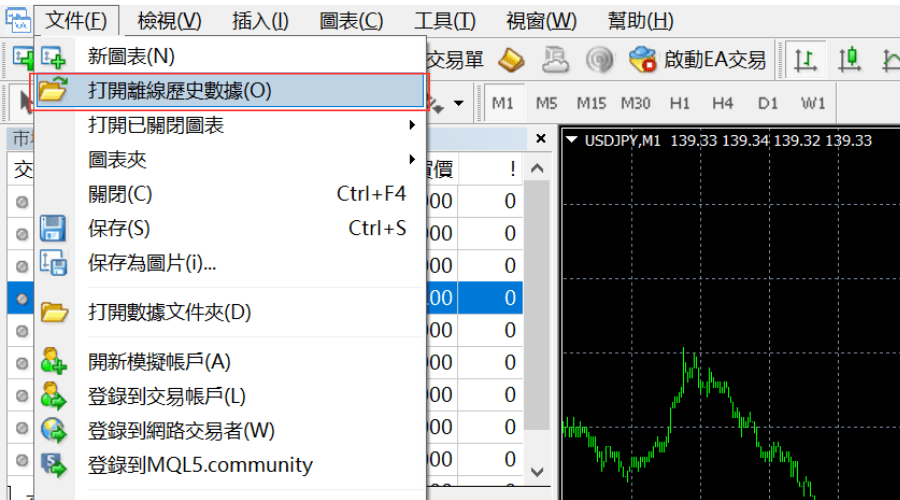Click the 交易單 new order button
Image resolution: width=900 pixels, height=500 pixels.
click(x=454, y=60)
